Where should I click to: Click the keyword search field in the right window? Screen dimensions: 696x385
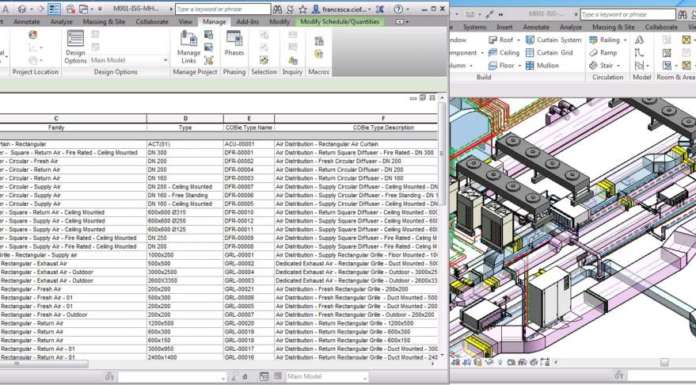click(628, 15)
